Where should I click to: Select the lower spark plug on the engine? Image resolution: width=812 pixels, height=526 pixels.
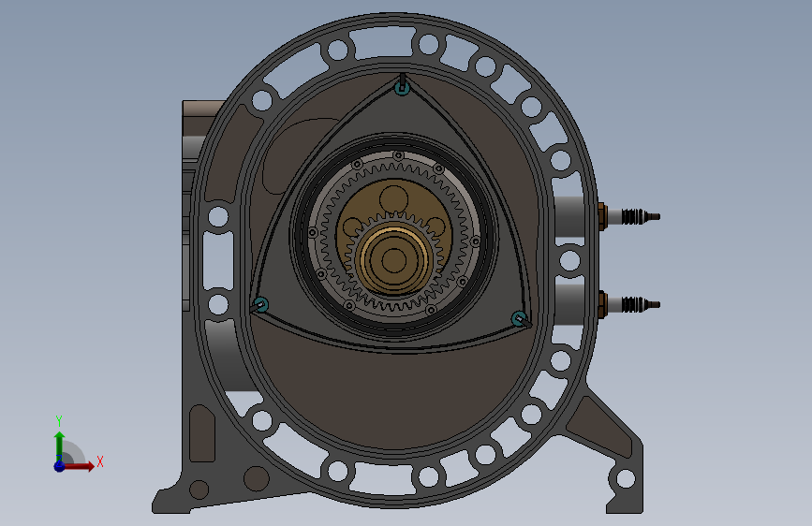[628, 304]
